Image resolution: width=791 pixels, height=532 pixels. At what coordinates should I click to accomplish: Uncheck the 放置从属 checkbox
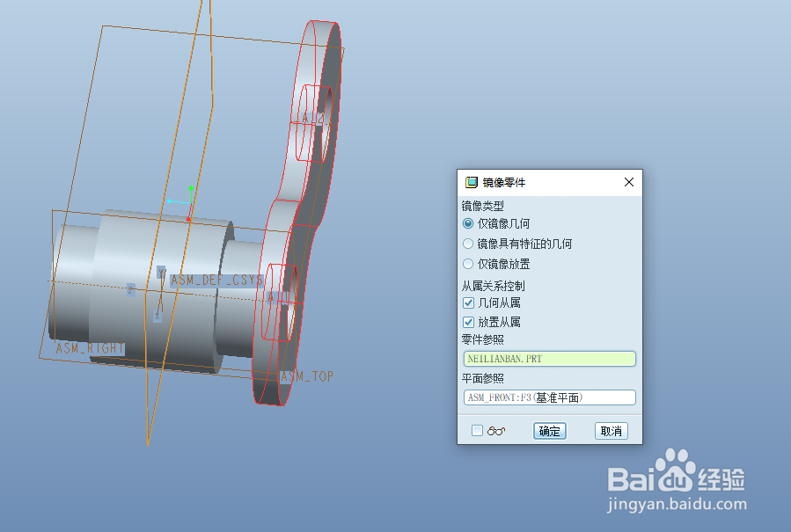(x=469, y=322)
